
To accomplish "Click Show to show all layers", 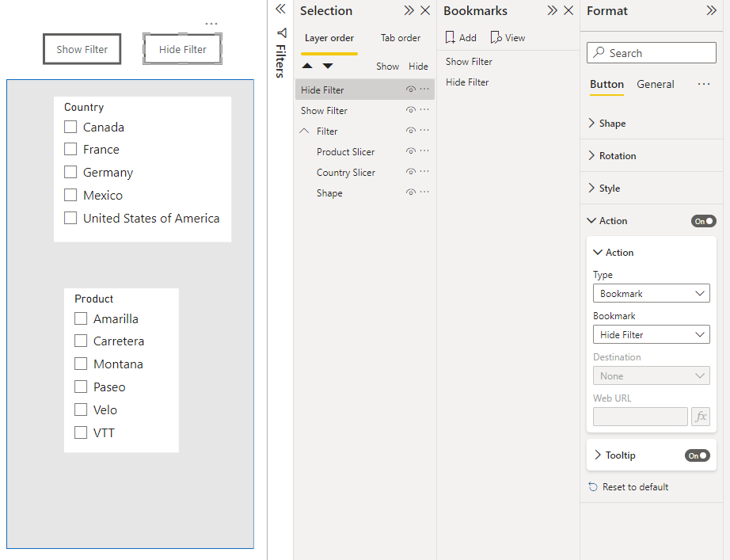I will [387, 67].
